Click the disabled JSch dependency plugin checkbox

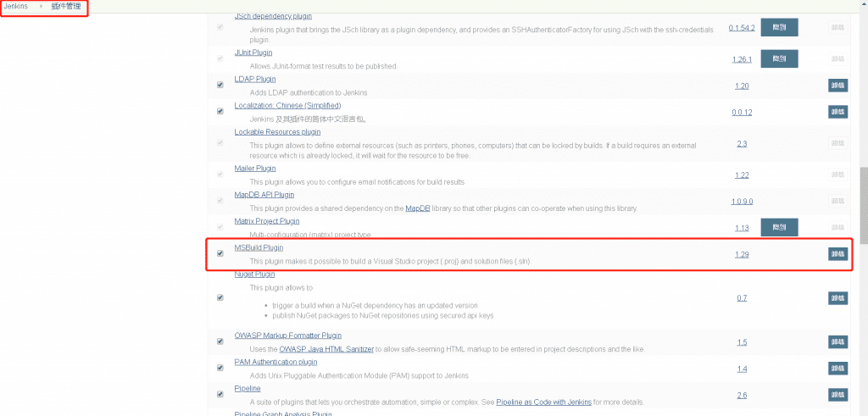coord(220,27)
